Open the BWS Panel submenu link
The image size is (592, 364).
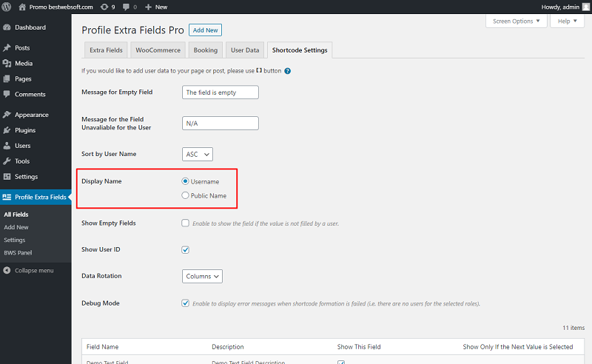click(18, 252)
